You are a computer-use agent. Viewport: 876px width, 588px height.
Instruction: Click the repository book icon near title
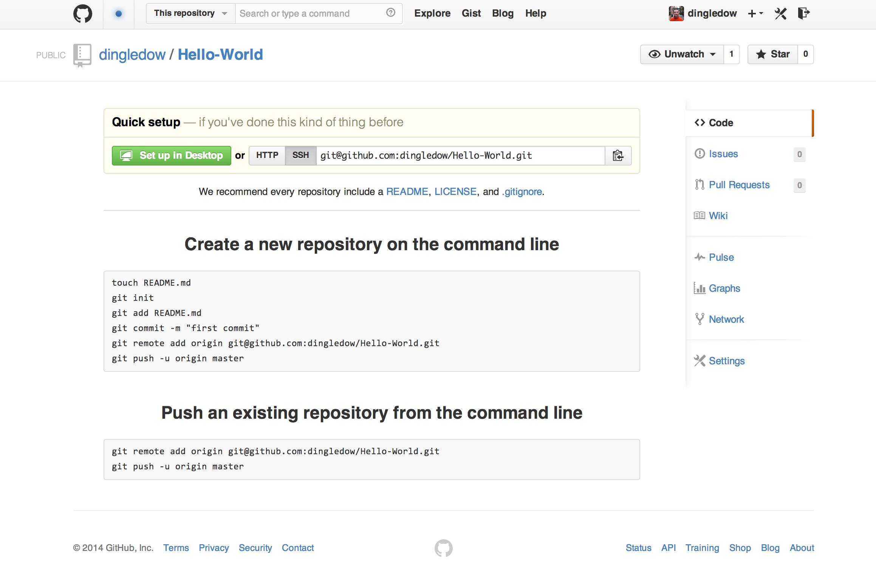point(82,56)
